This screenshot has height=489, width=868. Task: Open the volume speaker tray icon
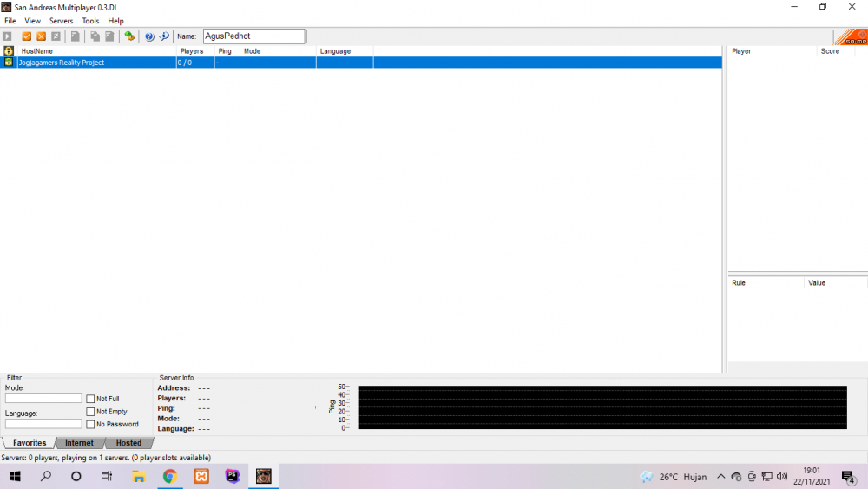(782, 477)
